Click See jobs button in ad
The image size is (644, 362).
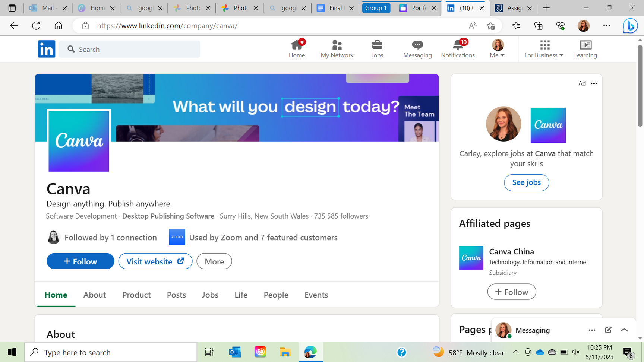526,182
